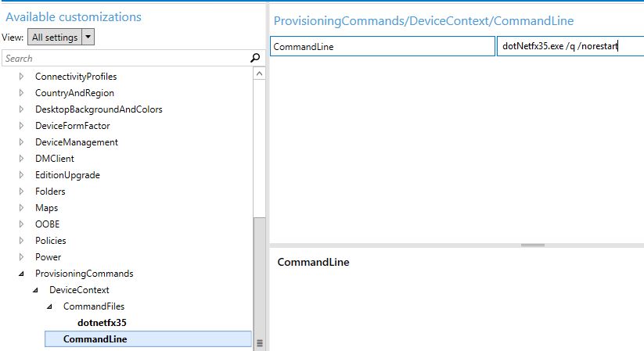Screen dimensions: 644x351
Task: Expand the CountryAndRegion tree node
Action: coord(21,93)
